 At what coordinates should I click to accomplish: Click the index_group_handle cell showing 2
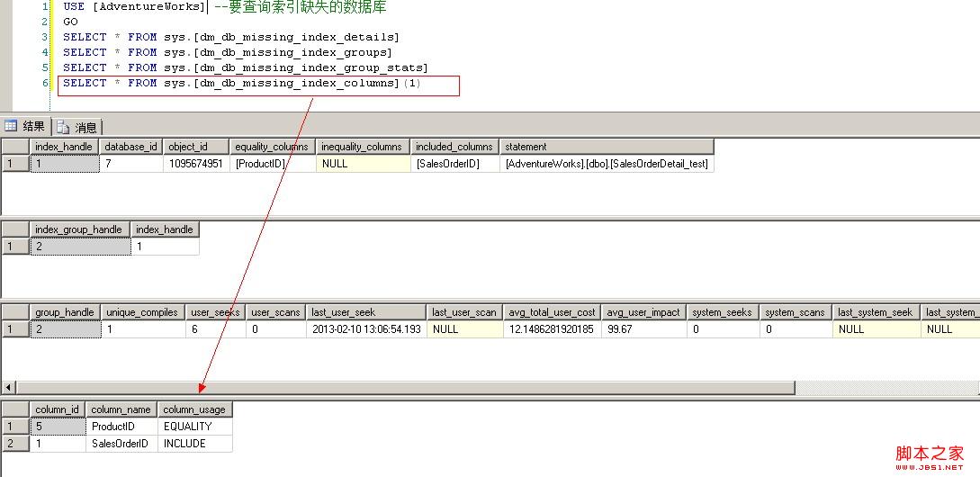80,247
